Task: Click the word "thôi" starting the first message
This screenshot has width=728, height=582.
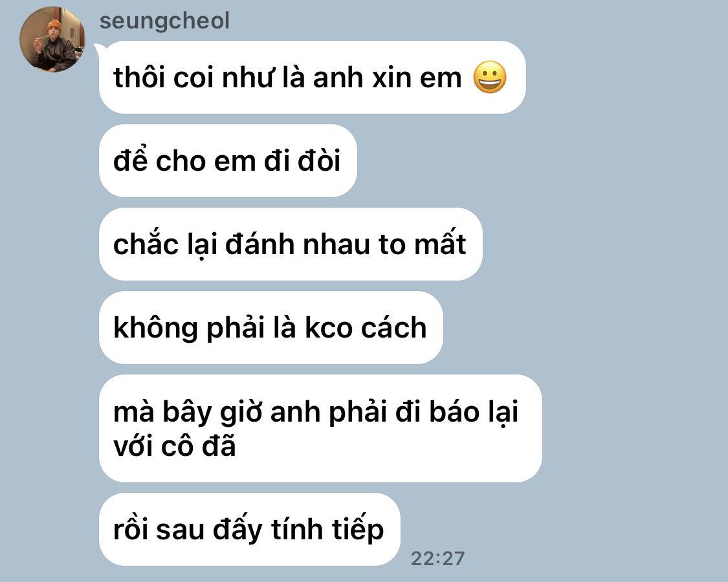Action: pos(139,77)
